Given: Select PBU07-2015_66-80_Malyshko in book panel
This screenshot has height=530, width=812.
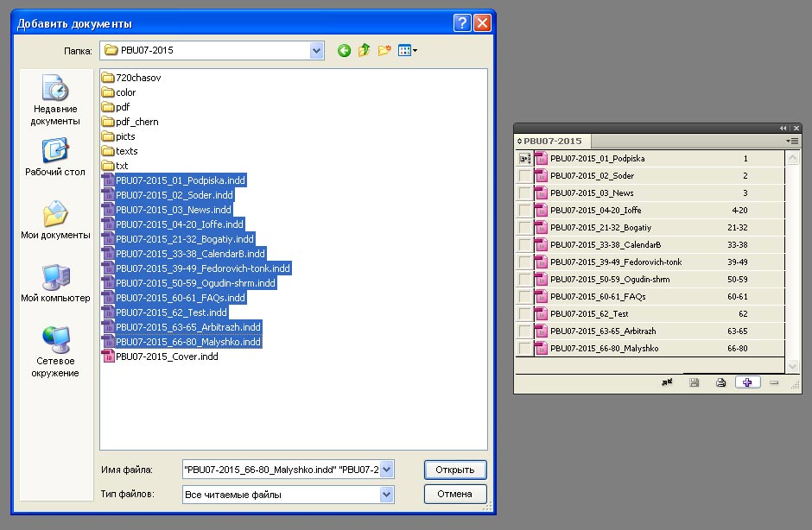Looking at the screenshot, I should click(650, 349).
